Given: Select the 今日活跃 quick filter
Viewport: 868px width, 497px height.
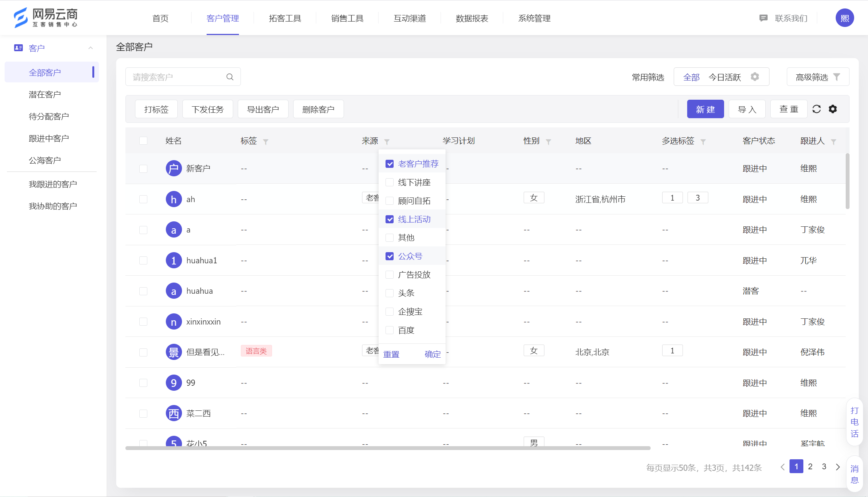Looking at the screenshot, I should [x=725, y=77].
